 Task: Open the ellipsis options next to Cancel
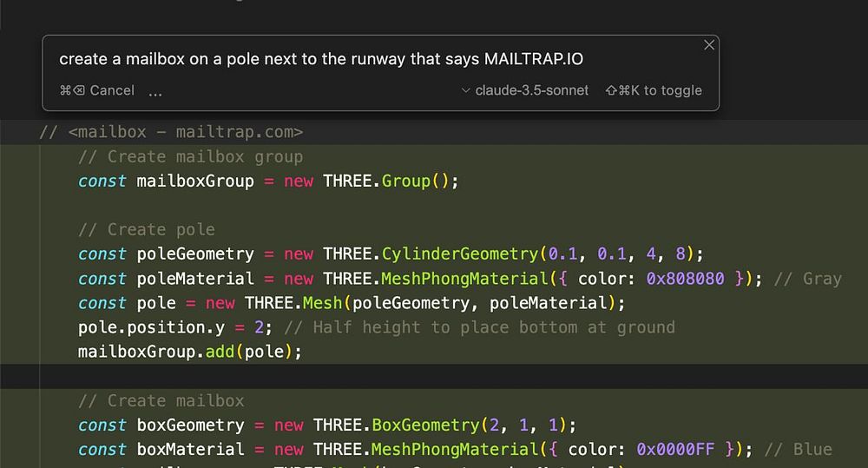[155, 92]
